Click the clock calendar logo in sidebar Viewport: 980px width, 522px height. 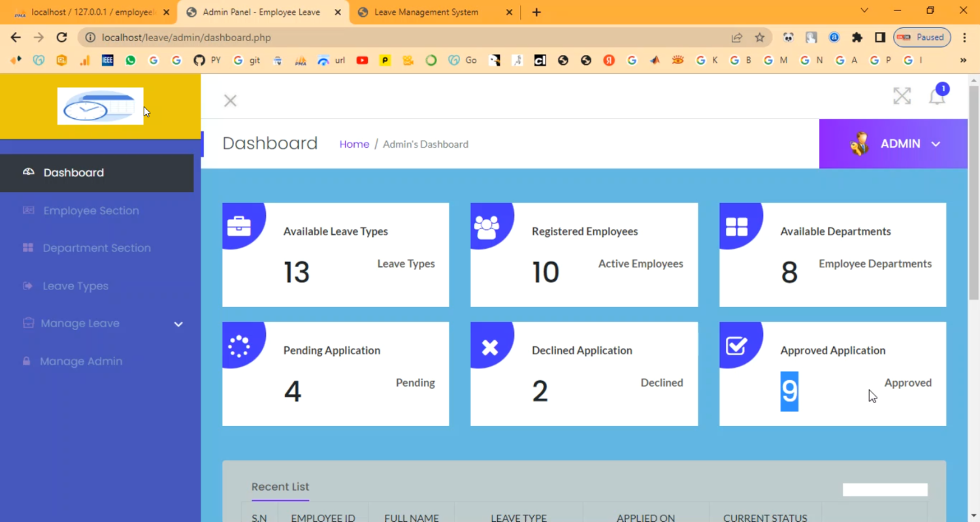(100, 106)
